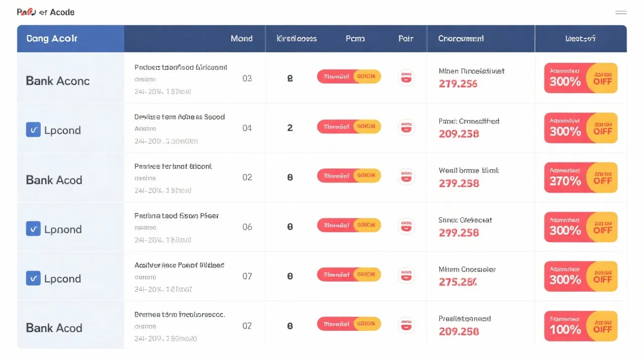Open the first Bank Aconc row label
Screen dimensions: 644x362
coord(58,81)
